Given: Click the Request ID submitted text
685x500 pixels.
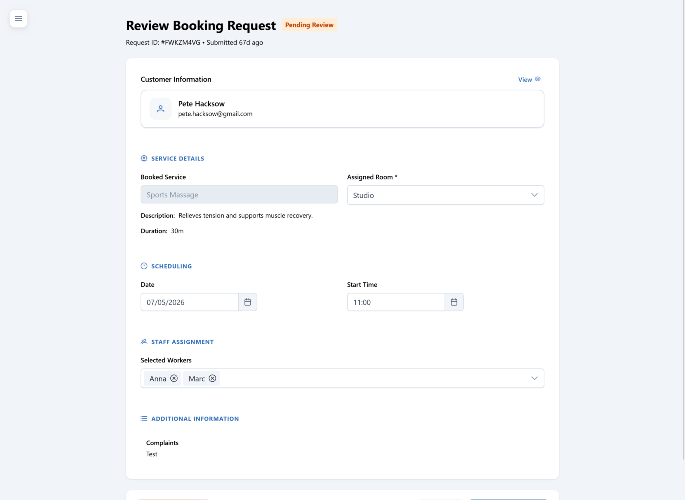Looking at the screenshot, I should coord(194,42).
